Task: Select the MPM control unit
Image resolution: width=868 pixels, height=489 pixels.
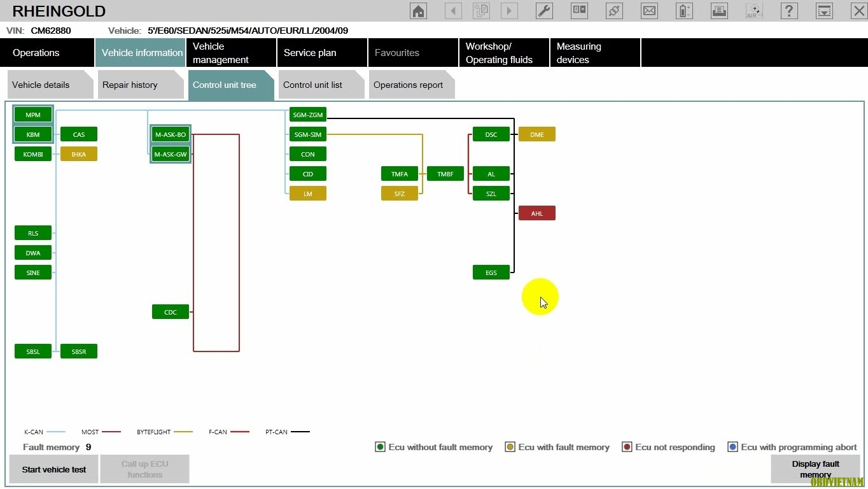Action: point(33,115)
